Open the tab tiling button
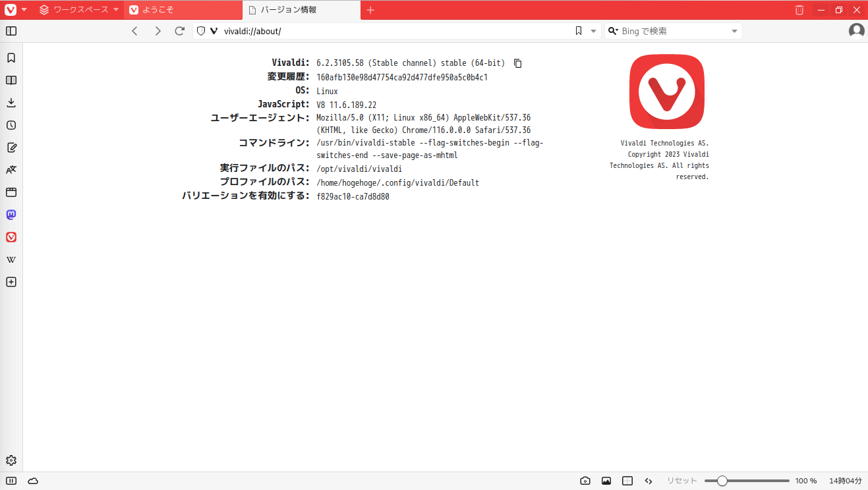The image size is (868, 490). pos(627,481)
